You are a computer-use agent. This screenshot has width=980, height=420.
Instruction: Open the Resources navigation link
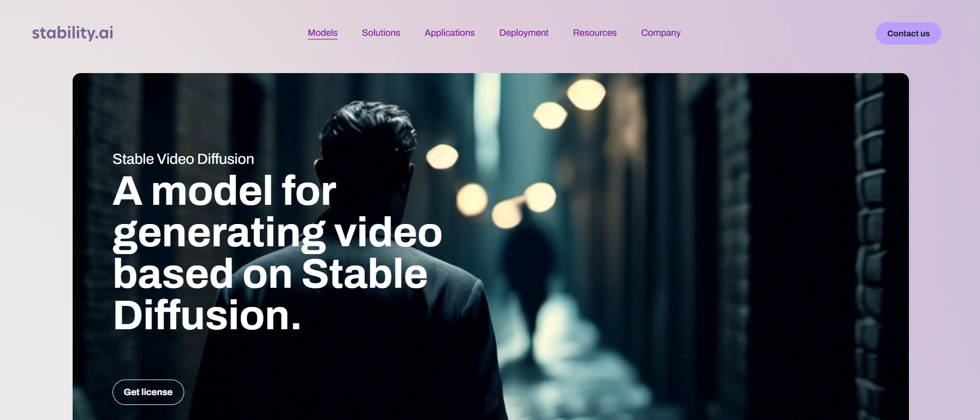point(595,33)
